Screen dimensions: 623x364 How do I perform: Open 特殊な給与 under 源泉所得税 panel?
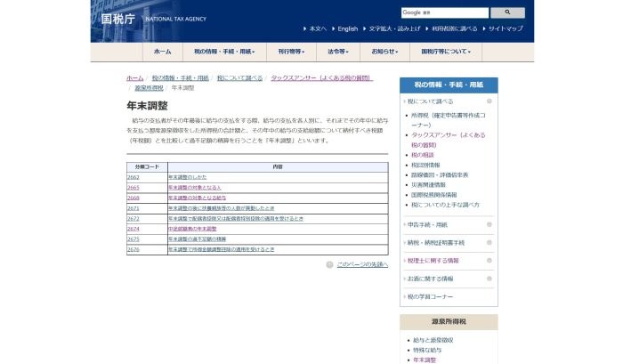tap(427, 350)
